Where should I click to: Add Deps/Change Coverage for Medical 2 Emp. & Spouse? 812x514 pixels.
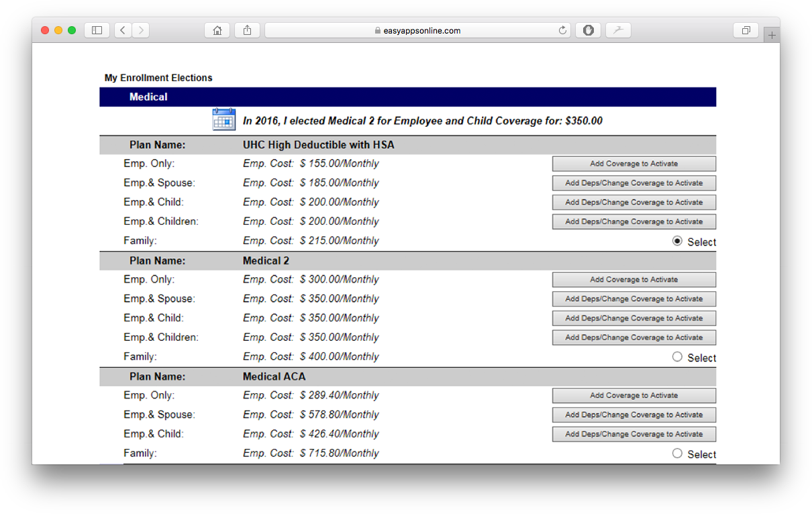[x=633, y=299]
